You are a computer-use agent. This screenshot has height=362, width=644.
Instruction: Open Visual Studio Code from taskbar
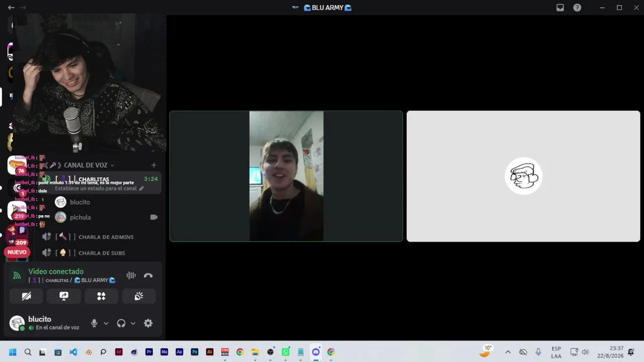coord(73,352)
